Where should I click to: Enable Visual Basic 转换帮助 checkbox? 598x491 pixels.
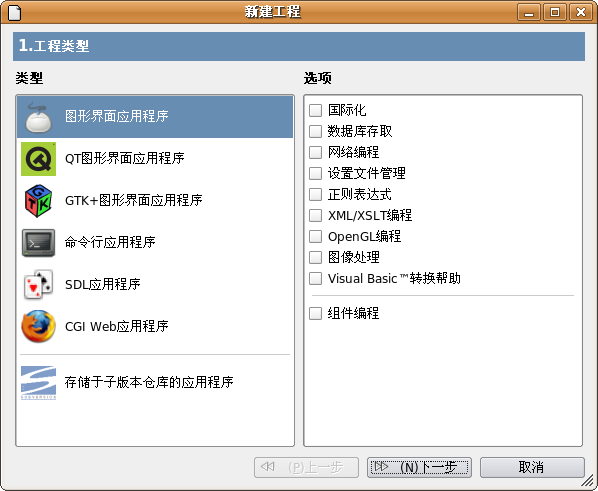pos(315,278)
